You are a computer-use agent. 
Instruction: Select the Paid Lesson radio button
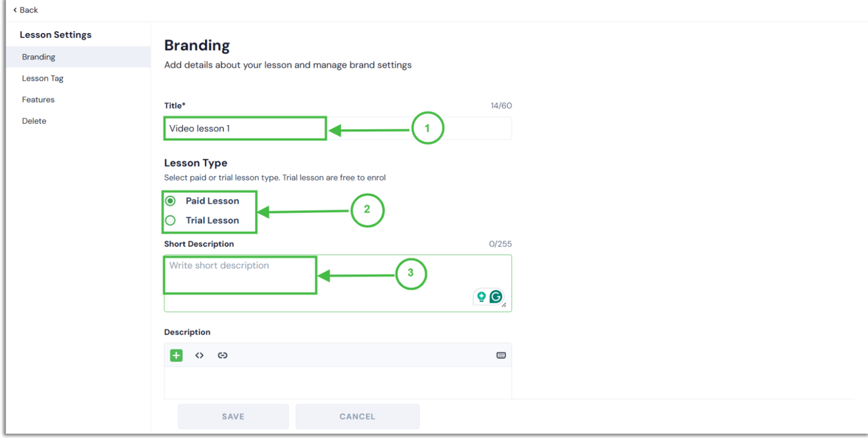171,201
